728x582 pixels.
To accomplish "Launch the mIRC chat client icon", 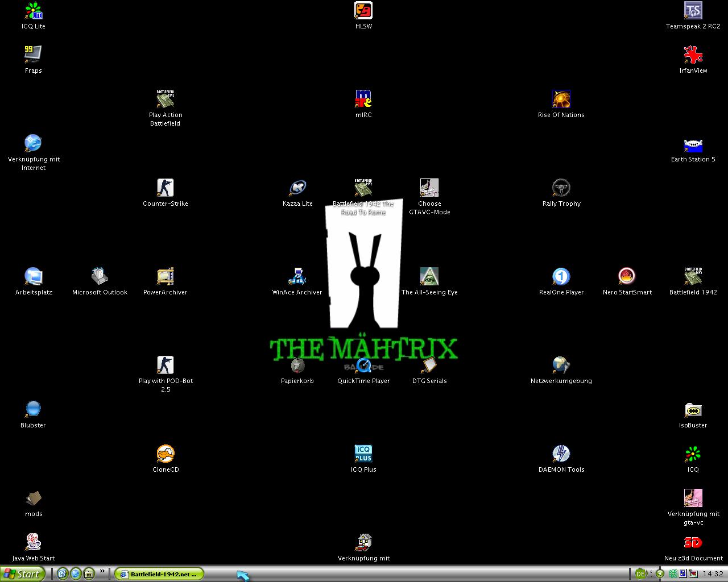I will [x=363, y=104].
